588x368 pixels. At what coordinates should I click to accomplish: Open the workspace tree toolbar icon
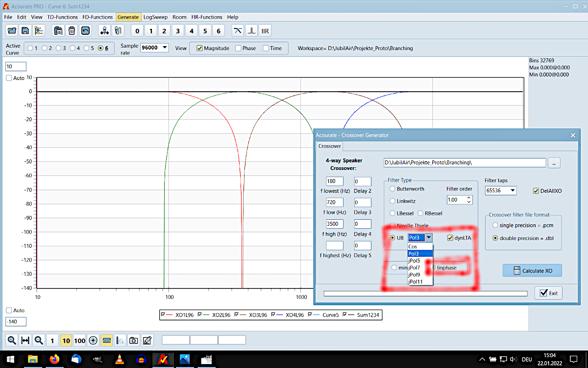click(x=39, y=30)
